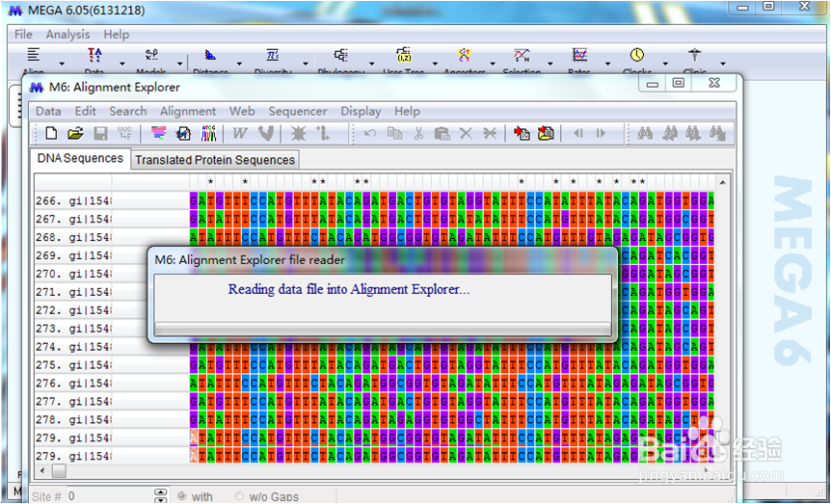
Task: Expand the Ancestors dropdown arrow
Action: coord(493,64)
